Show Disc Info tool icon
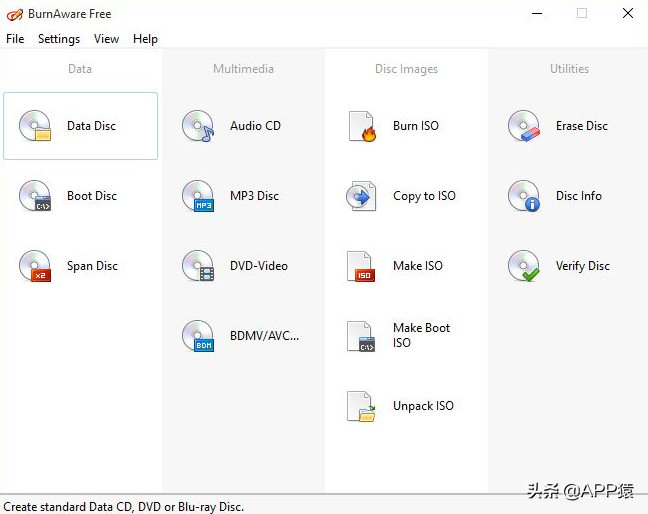This screenshot has height=514, width=648. 524,196
